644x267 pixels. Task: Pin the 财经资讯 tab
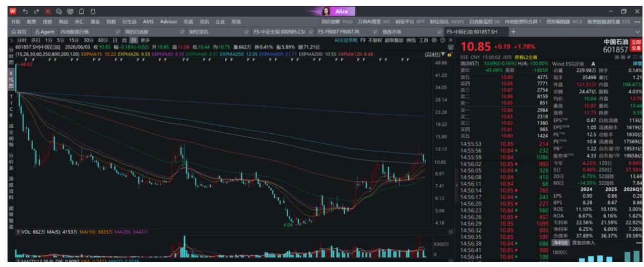[x=246, y=31]
